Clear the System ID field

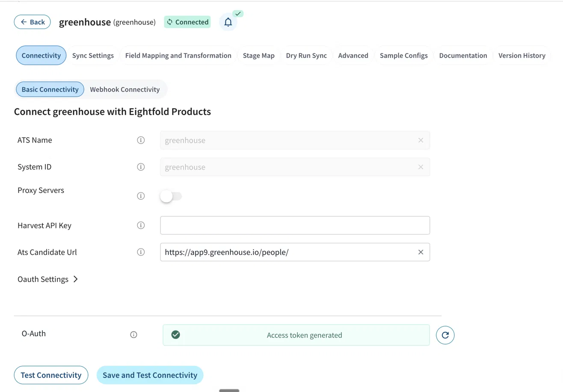pyautogui.click(x=421, y=167)
